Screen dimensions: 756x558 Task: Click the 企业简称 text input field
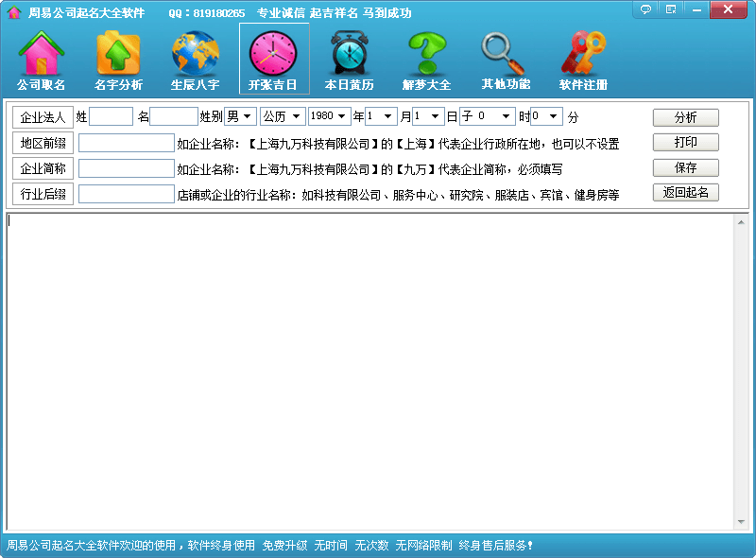[x=126, y=168]
